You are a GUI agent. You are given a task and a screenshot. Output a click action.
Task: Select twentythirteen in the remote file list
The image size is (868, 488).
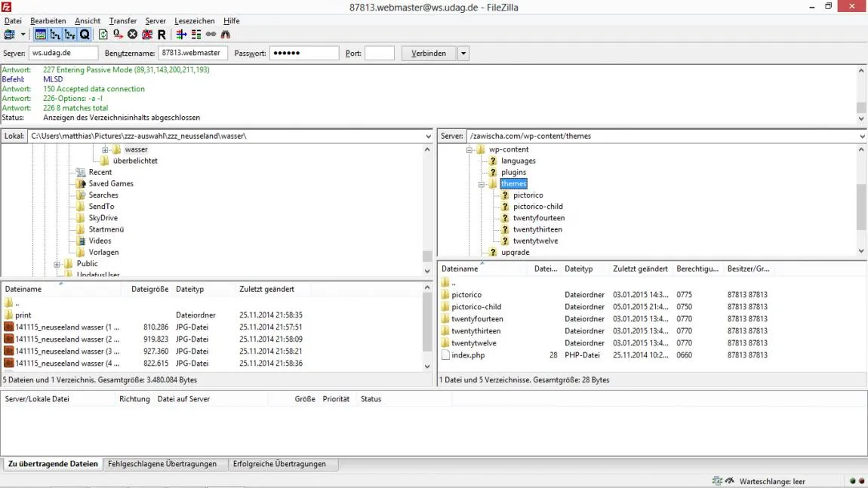[476, 331]
